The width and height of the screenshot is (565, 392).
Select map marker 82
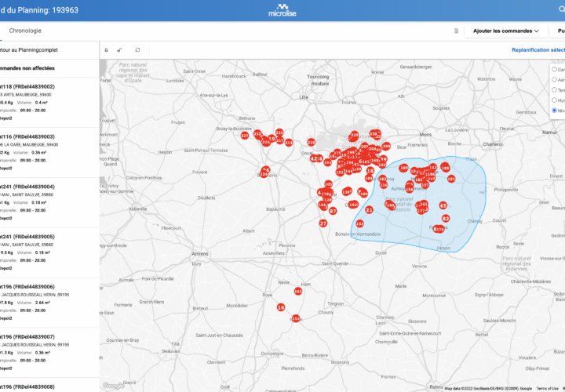tap(446, 219)
